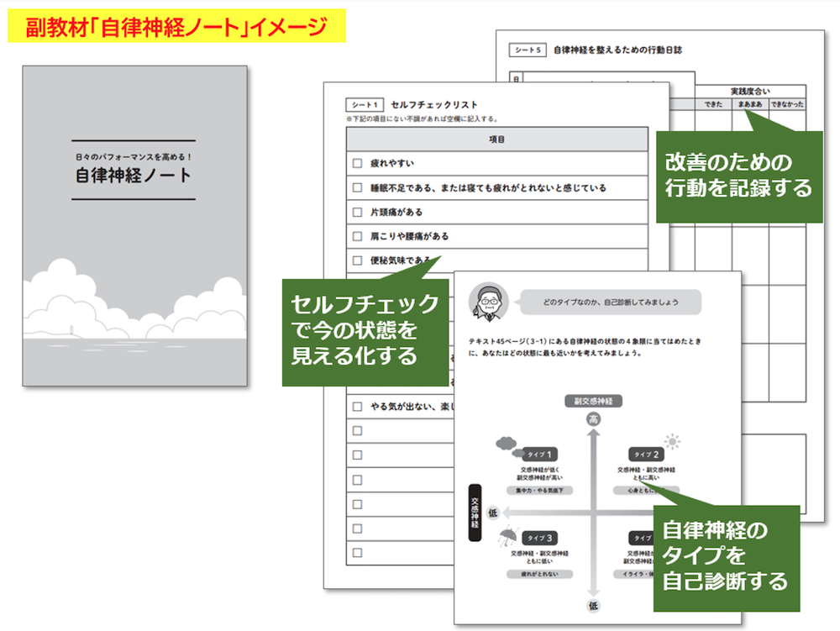
Task: Click the テキスト45ページ instruction paragraph
Action: pos(585,347)
